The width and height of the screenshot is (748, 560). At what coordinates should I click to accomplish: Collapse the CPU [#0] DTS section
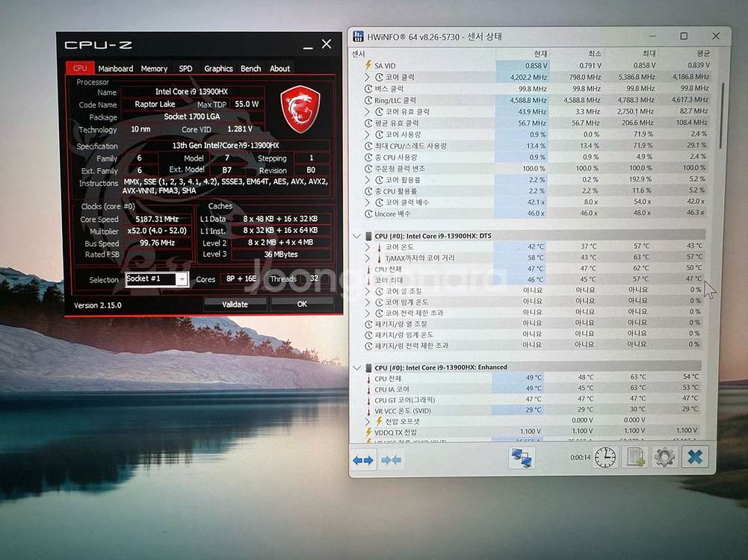point(356,236)
